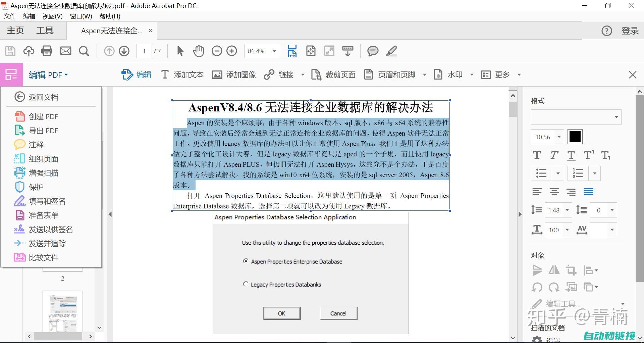
Task: Open the 文件 menu
Action: [10, 16]
